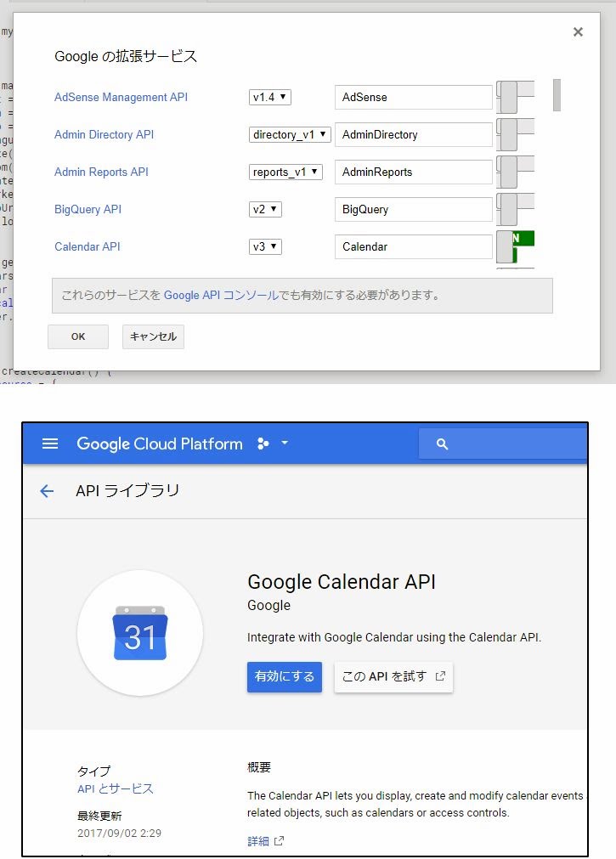Open the Google API コンソール link
This screenshot has width=616, height=859.
(220, 296)
